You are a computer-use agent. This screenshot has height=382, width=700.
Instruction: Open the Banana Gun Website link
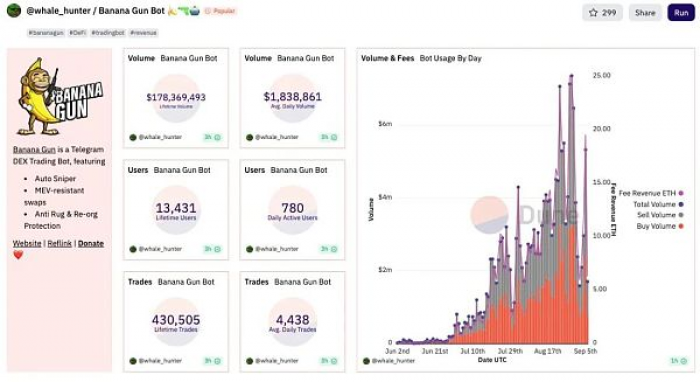tap(27, 243)
